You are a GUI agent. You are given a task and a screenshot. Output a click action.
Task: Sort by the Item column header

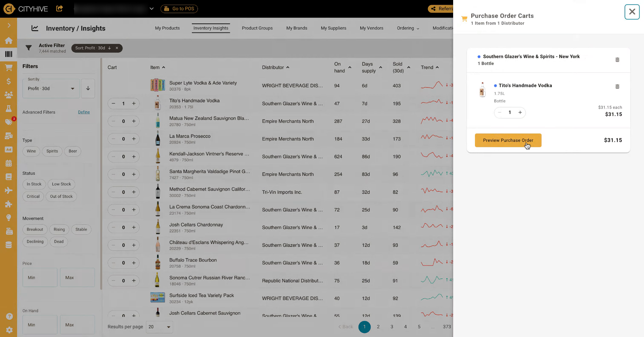click(158, 67)
